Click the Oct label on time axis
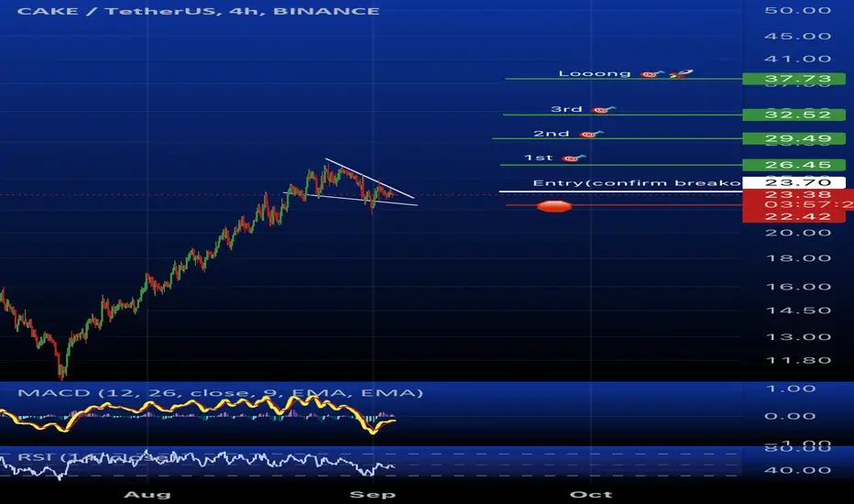Image resolution: width=854 pixels, height=504 pixels. tap(591, 494)
